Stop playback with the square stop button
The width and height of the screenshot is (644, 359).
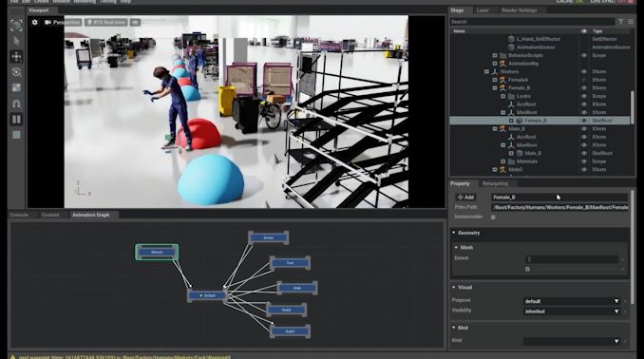click(16, 135)
